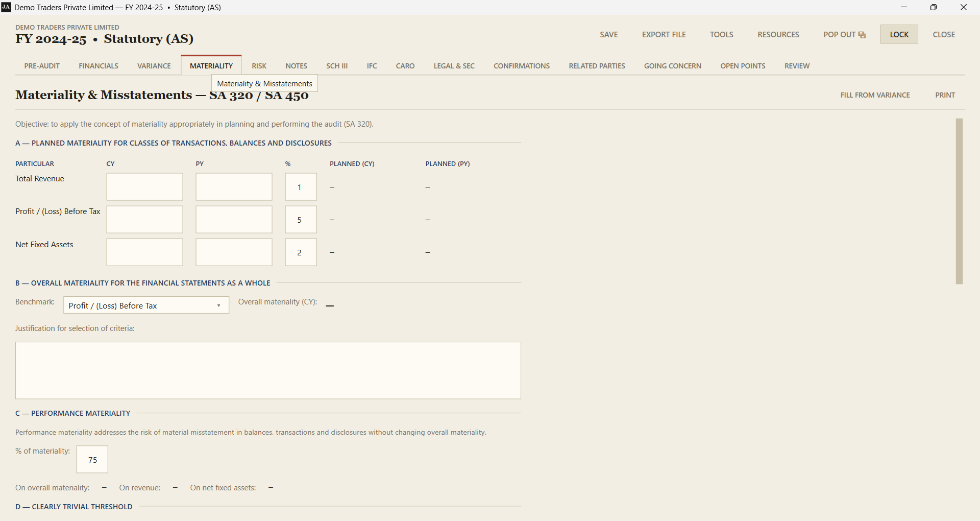Open Benchmark dropdown Profit / (Loss) Before Tax
The width and height of the screenshot is (980, 521).
coord(146,305)
